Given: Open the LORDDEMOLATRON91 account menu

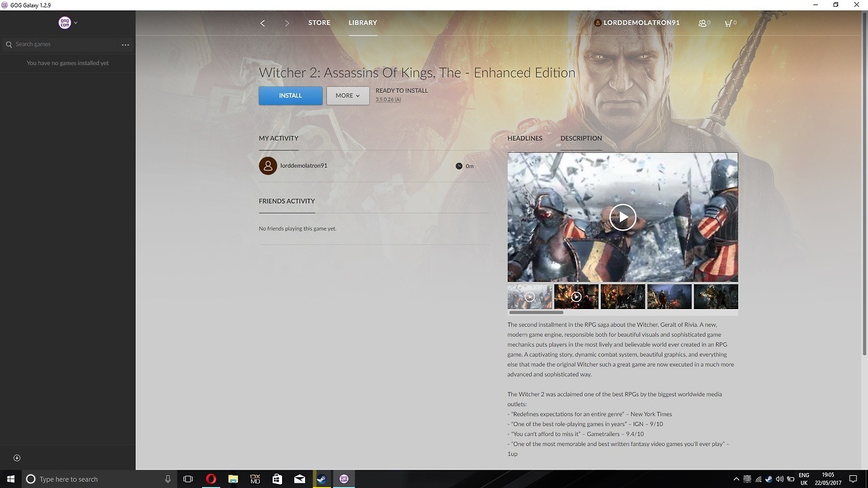Looking at the screenshot, I should click(637, 22).
